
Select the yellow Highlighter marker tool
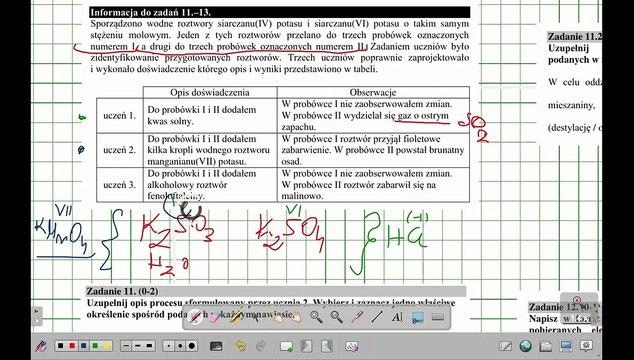pyautogui.click(x=235, y=317)
